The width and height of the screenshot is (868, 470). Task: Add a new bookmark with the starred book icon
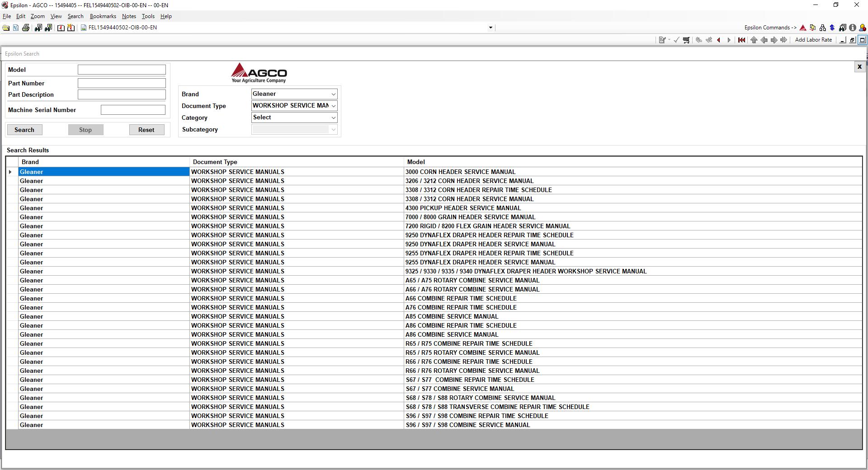pyautogui.click(x=71, y=28)
